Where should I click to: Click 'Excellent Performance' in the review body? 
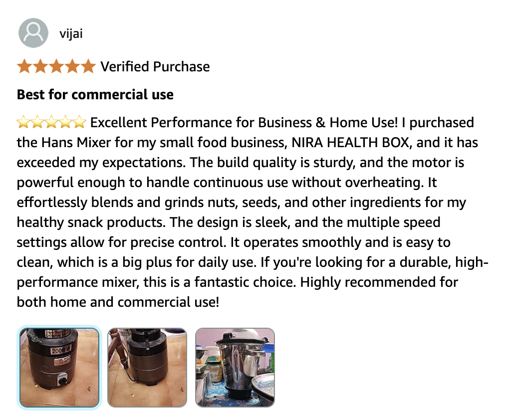coord(157,123)
